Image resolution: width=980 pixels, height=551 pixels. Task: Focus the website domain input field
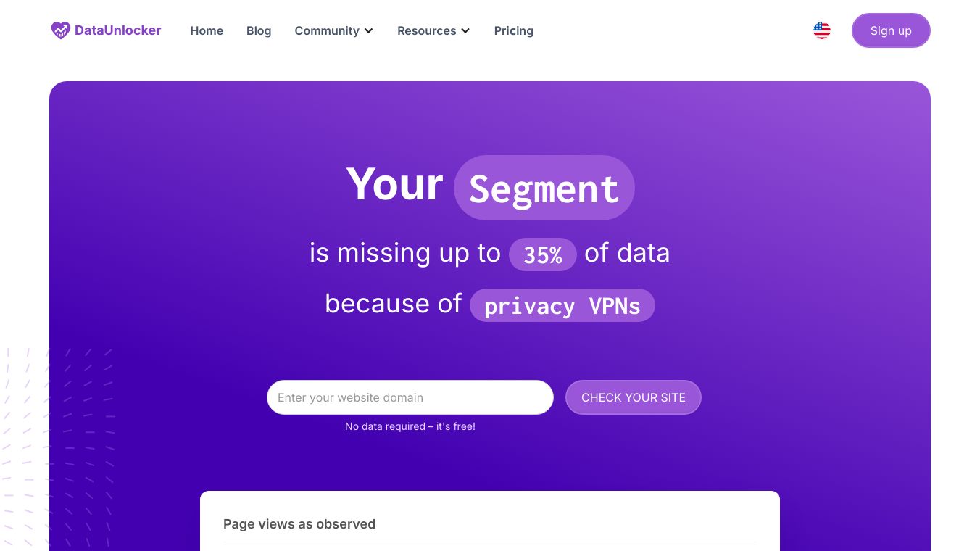(410, 397)
